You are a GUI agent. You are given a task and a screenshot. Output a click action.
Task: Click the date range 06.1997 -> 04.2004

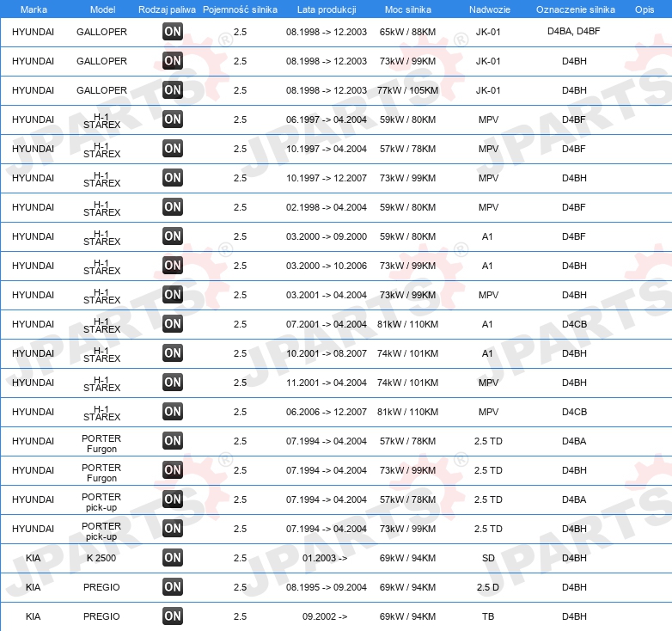pyautogui.click(x=327, y=119)
